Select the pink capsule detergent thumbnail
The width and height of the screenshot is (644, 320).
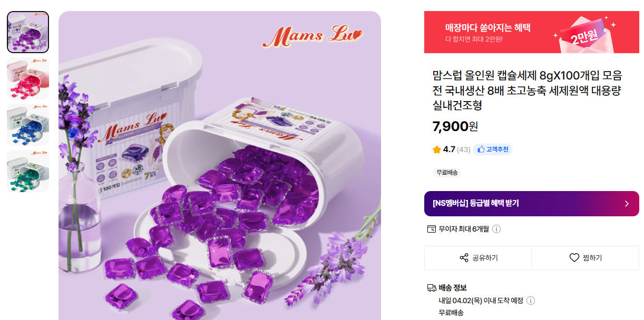[28, 78]
